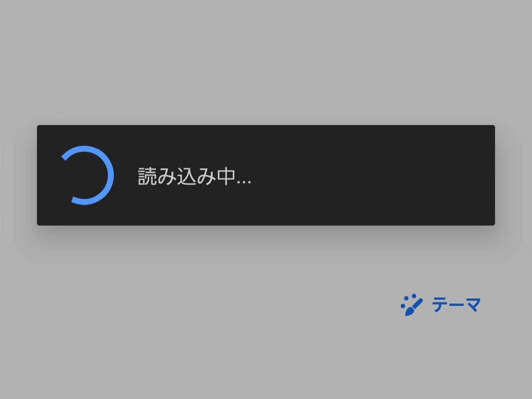The height and width of the screenshot is (399, 532).
Task: Click the empty area right of 読み込み中
Action: click(x=373, y=175)
